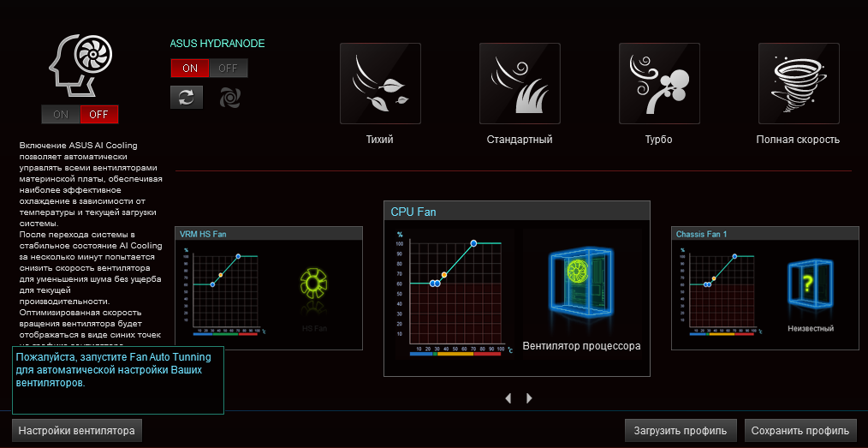Viewport: 868px width, 448px height.
Task: Click the Турбо label
Action: tap(659, 139)
